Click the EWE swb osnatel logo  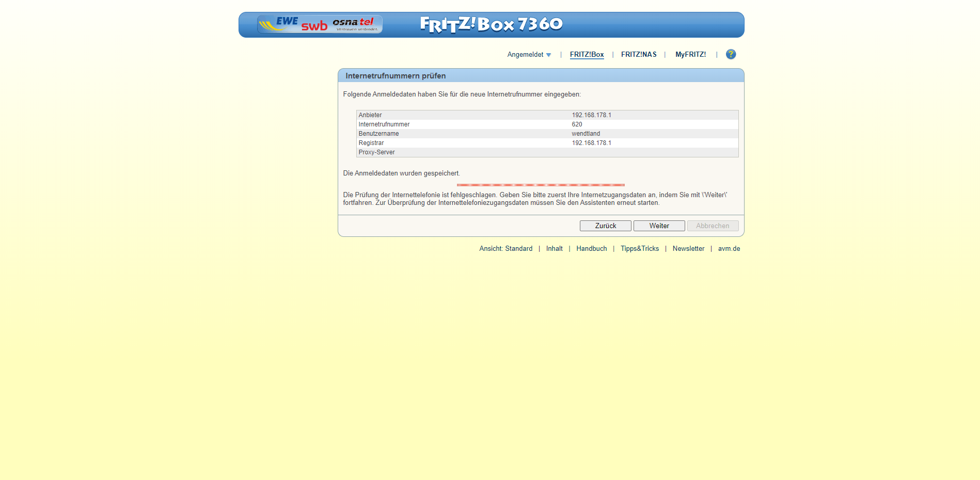point(320,24)
